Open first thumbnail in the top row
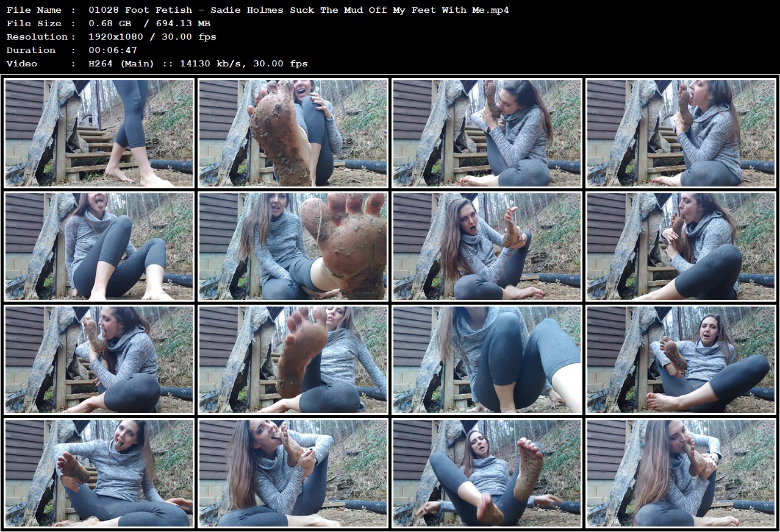Screen dimensions: 780x532 click(99, 133)
